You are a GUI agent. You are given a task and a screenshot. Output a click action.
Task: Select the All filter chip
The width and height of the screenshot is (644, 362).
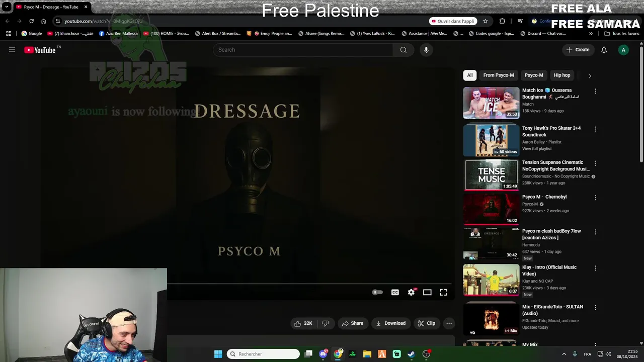point(469,75)
